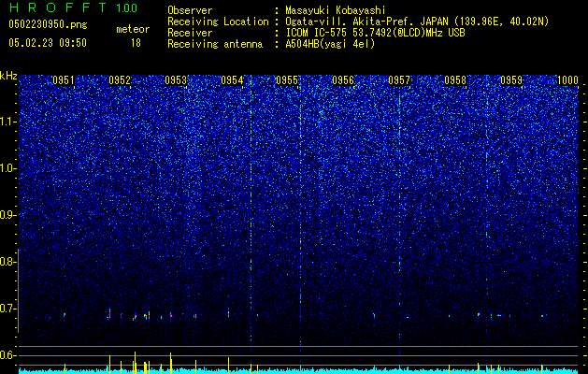The image size is (588, 374).
Task: Click the 0954 time marker
Action: (x=232, y=80)
